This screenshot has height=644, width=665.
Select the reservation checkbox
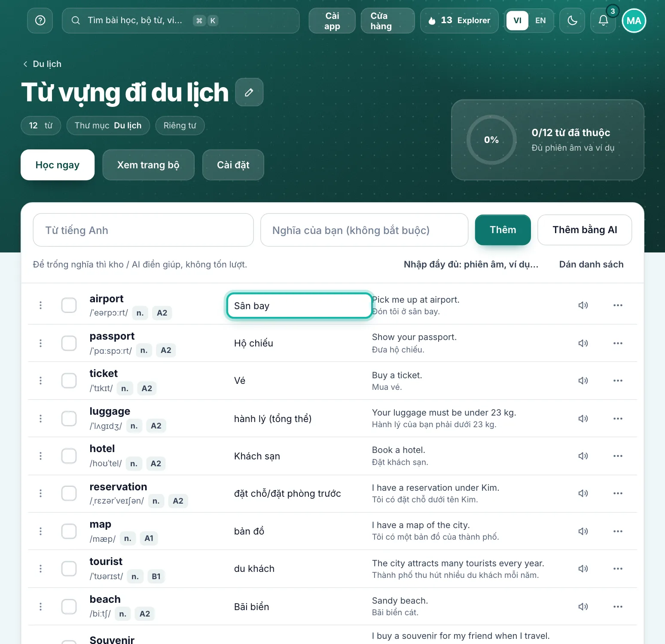click(69, 493)
